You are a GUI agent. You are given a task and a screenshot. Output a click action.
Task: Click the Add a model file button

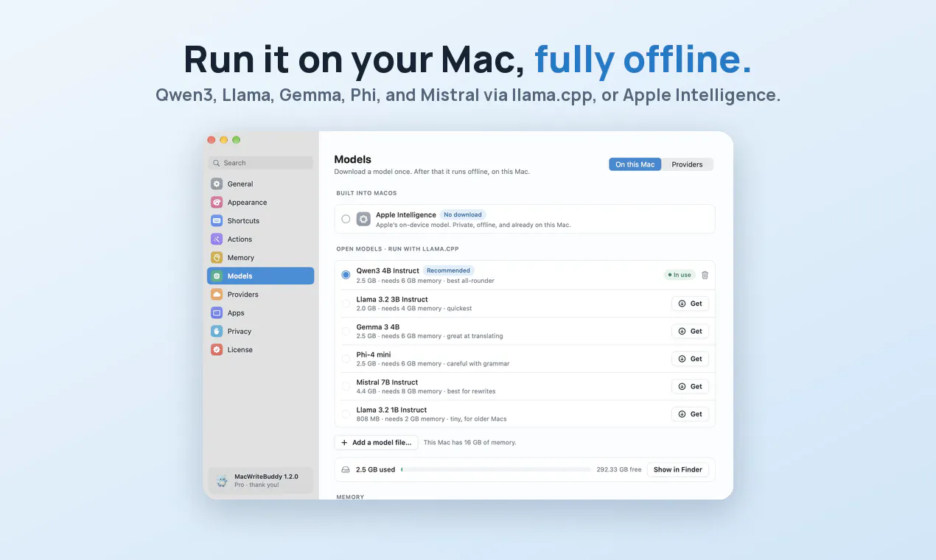point(376,443)
